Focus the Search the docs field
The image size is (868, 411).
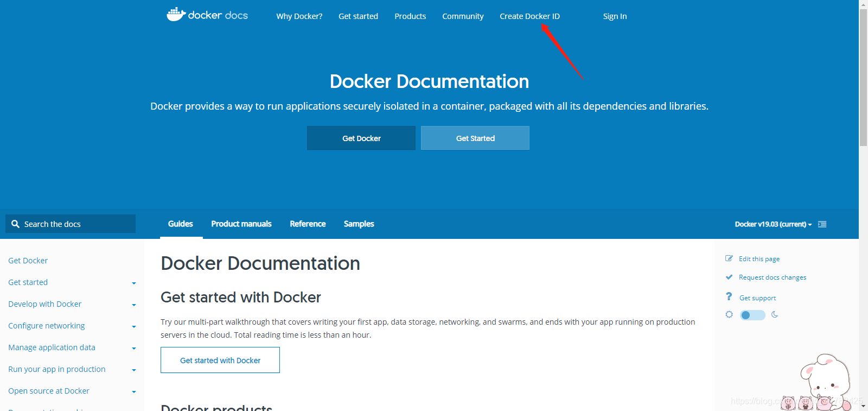(x=71, y=224)
